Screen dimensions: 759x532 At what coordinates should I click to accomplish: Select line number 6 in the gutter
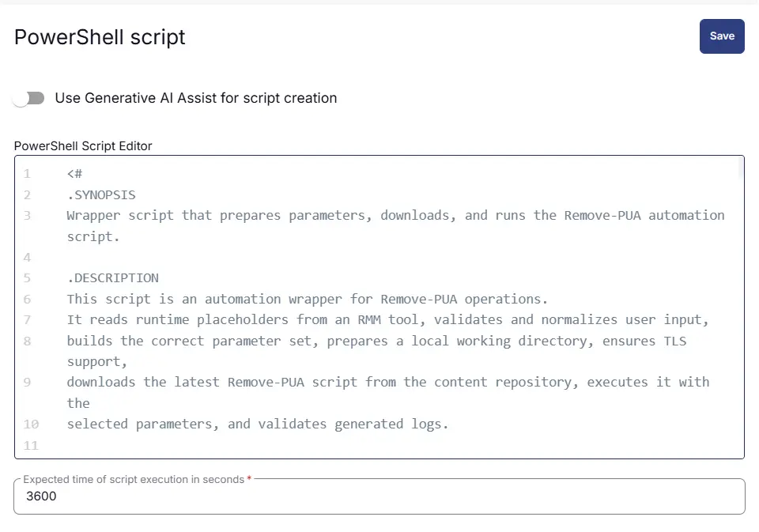(x=28, y=299)
